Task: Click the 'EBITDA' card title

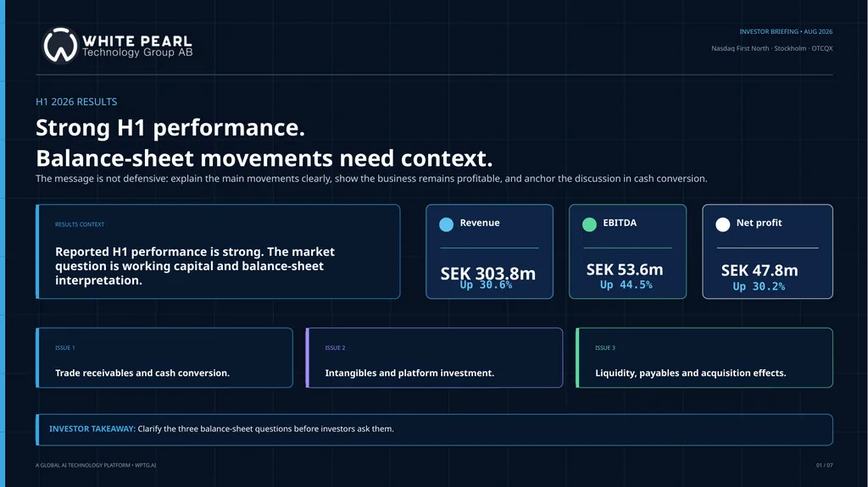Action: [x=620, y=223]
